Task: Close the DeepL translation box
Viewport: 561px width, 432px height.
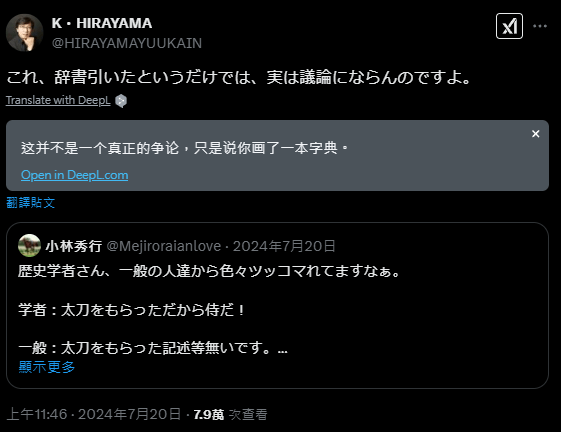Action: click(x=535, y=134)
